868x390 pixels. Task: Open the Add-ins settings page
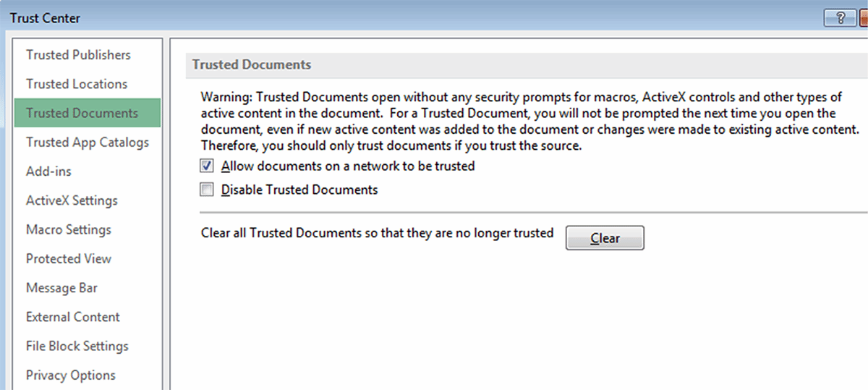(x=48, y=171)
